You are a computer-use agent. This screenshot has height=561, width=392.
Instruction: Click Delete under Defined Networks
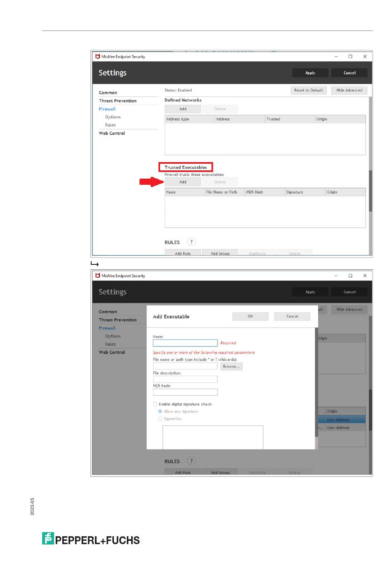coord(220,109)
